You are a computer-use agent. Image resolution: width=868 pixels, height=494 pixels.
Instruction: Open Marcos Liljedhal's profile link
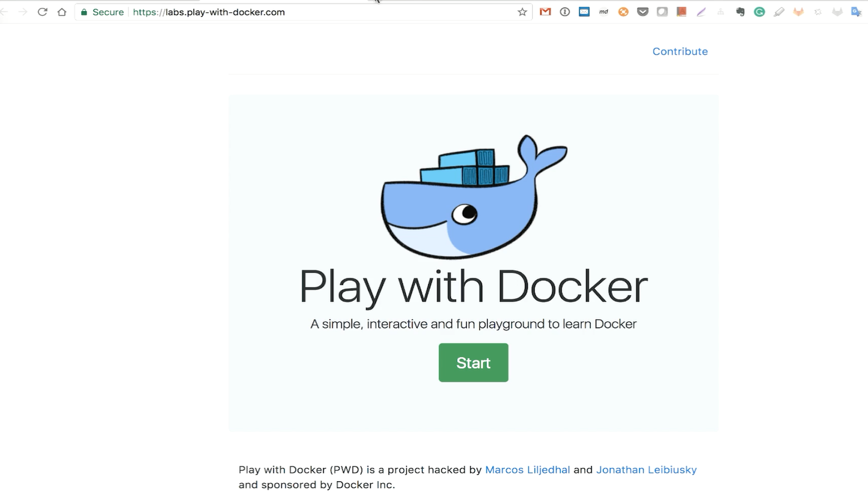527,470
